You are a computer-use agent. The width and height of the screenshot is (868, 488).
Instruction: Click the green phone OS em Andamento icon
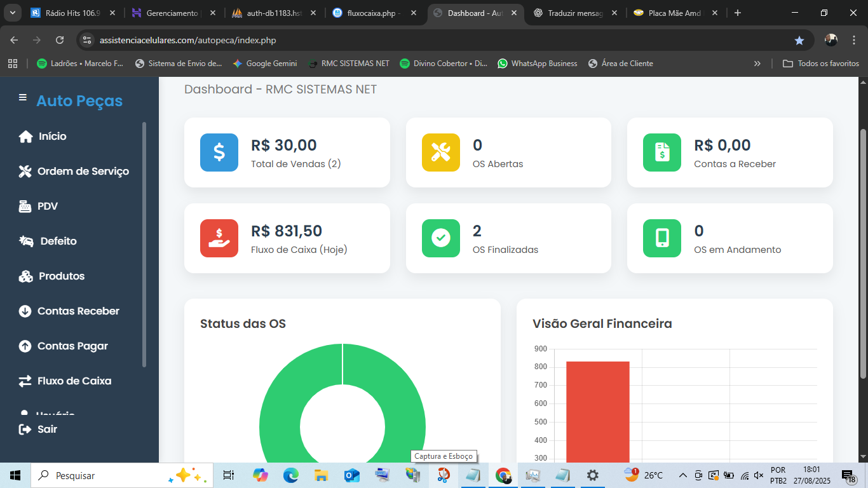click(662, 238)
